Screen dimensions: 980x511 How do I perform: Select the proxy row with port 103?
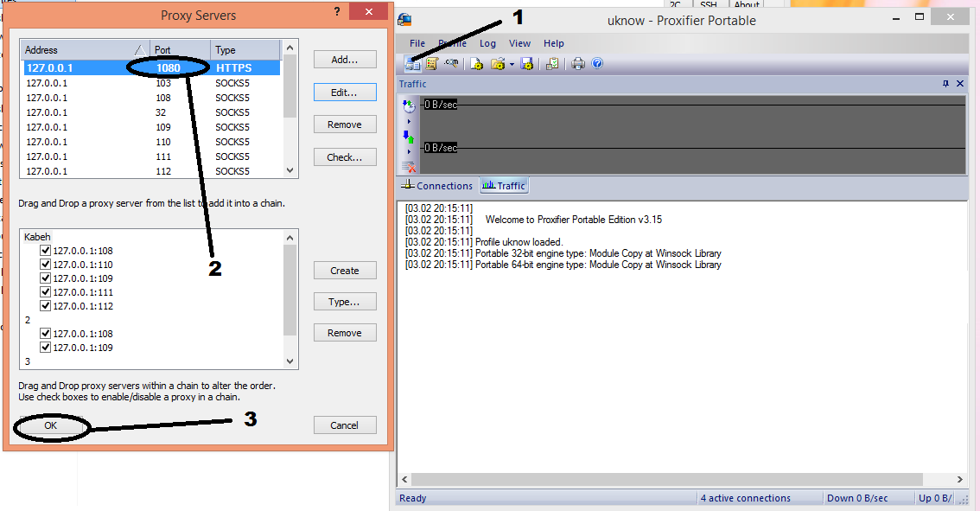(x=152, y=82)
